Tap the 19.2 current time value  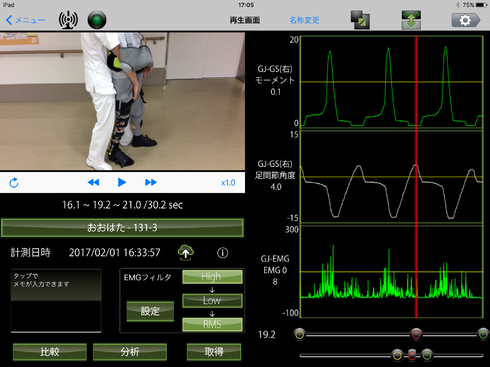267,335
